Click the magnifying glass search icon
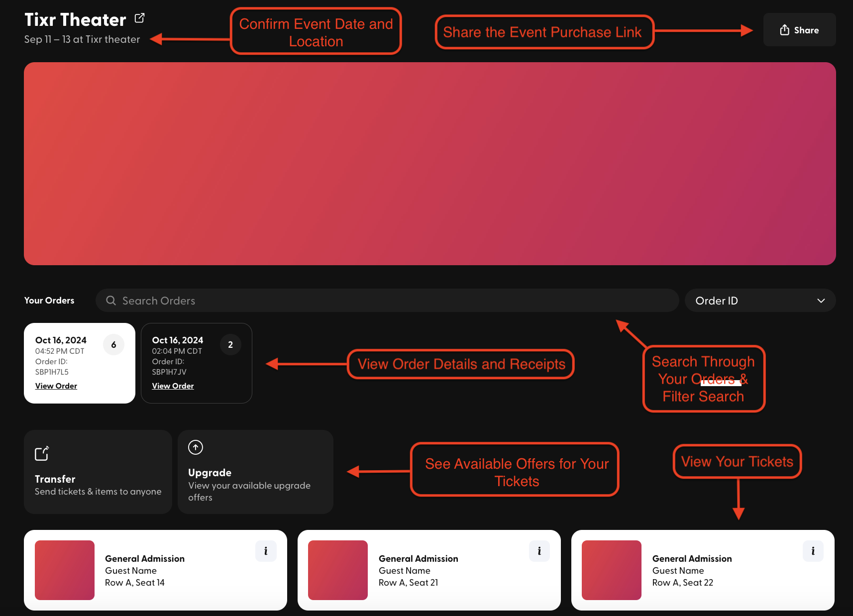This screenshot has width=853, height=616. click(x=110, y=301)
